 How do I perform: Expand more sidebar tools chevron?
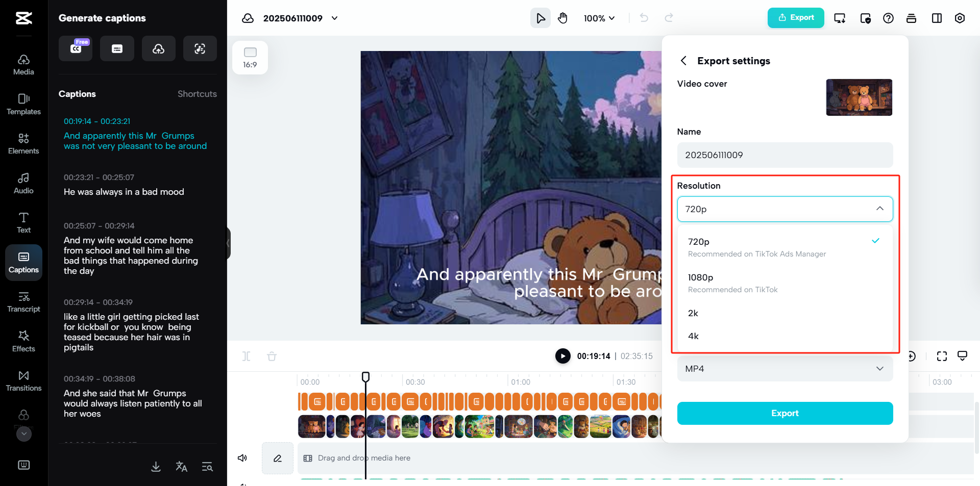pyautogui.click(x=24, y=433)
